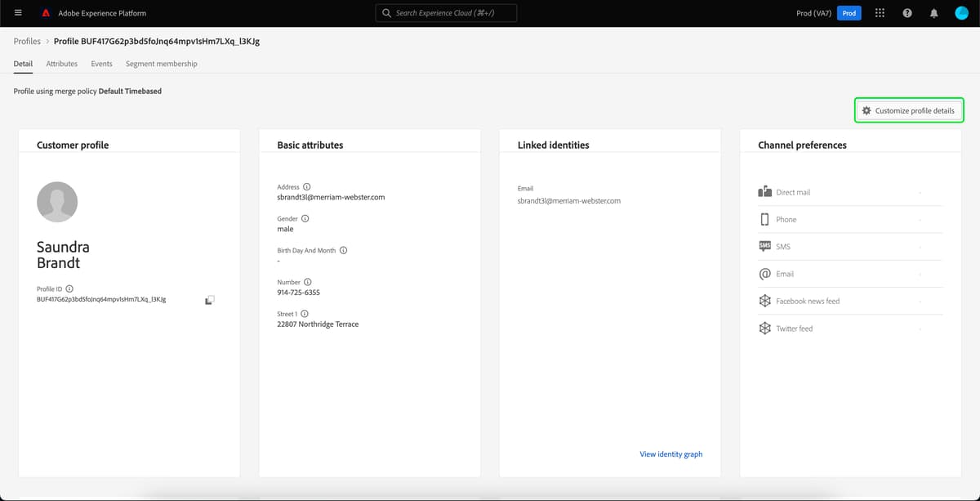The width and height of the screenshot is (980, 501).
Task: Click the info icon beside Birth Day And Month
Action: (x=342, y=250)
